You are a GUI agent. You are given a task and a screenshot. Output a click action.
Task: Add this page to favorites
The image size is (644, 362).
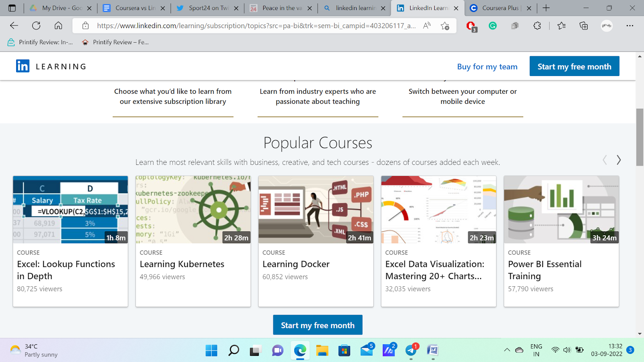[x=445, y=26]
